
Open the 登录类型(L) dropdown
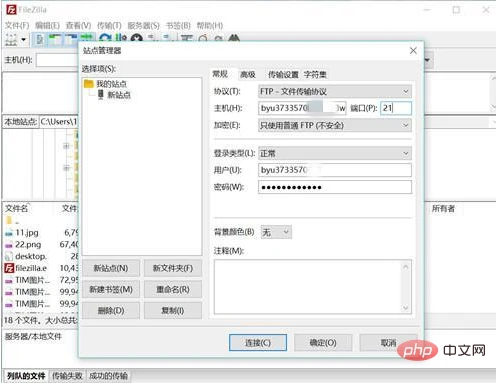point(335,153)
